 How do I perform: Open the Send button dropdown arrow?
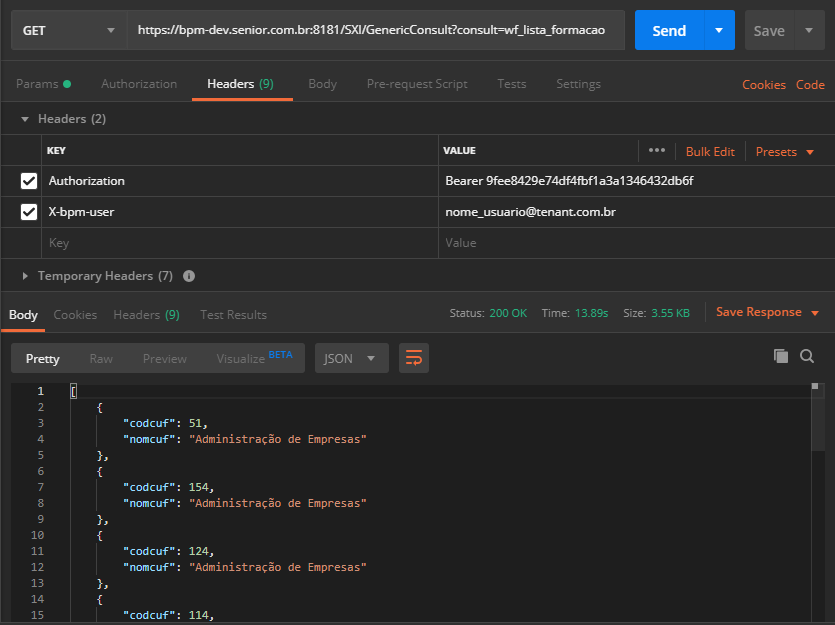coord(719,31)
